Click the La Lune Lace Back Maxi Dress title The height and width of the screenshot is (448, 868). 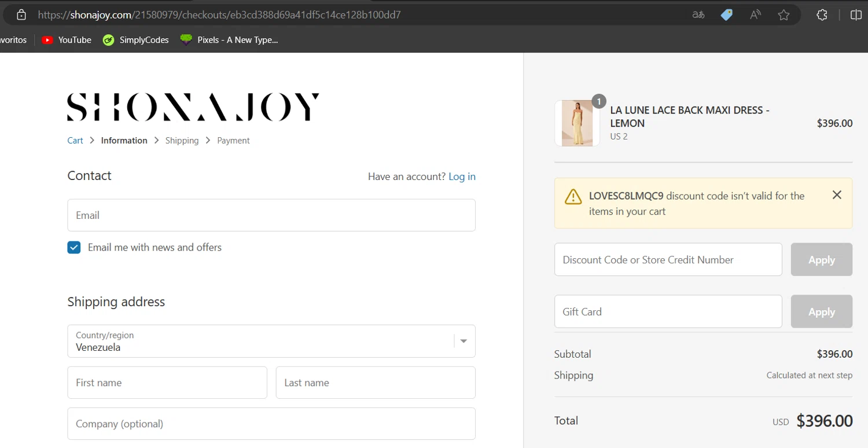tap(690, 116)
